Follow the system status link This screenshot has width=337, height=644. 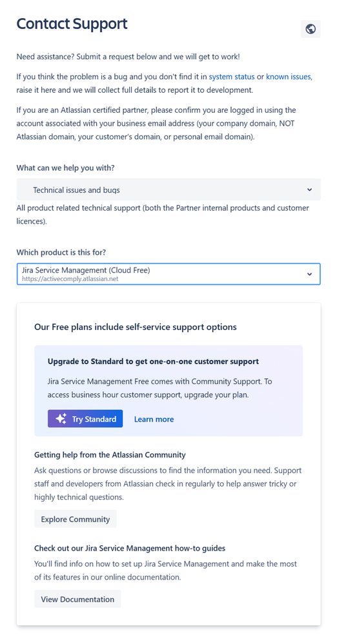pos(232,77)
